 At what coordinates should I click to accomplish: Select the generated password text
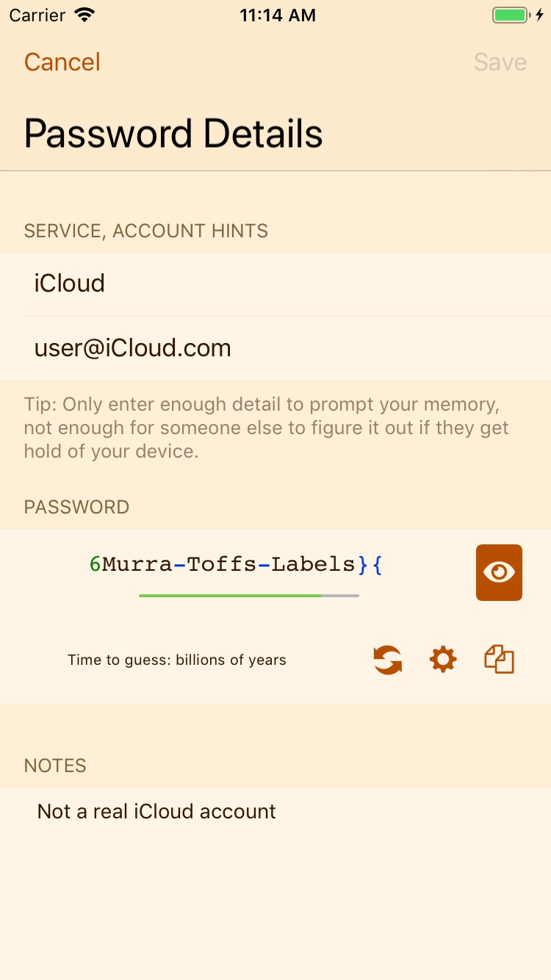pos(236,564)
